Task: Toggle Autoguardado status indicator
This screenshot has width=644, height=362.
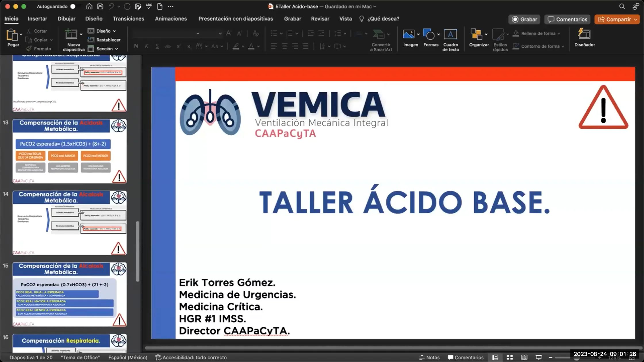Action: pyautogui.click(x=76, y=6)
